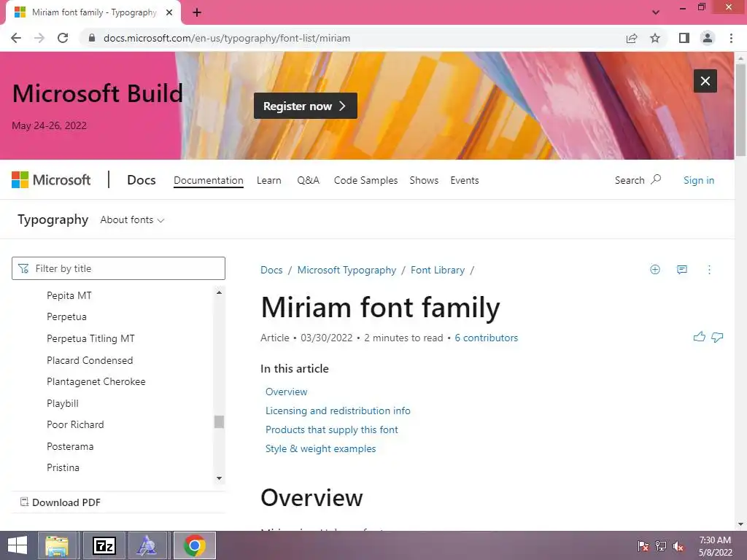Click the browser forward arrow

39,38
